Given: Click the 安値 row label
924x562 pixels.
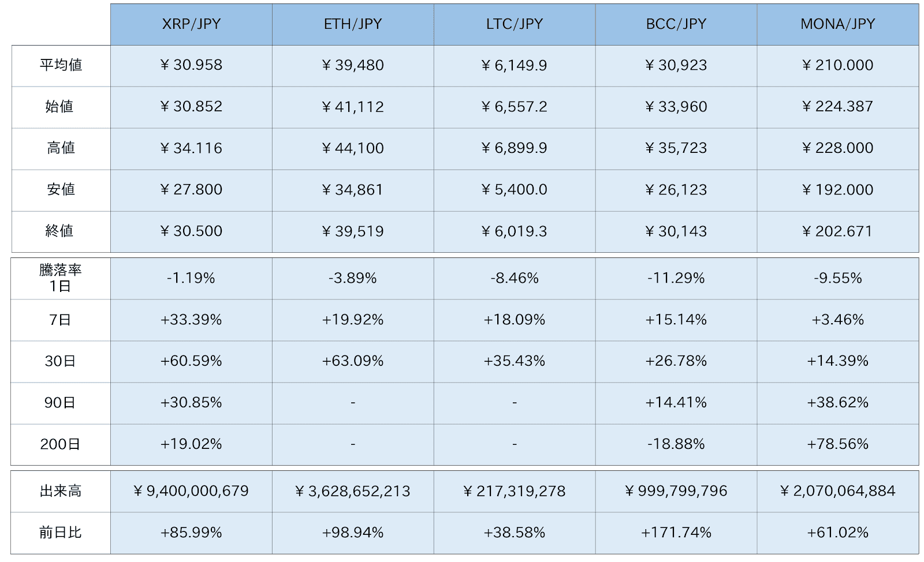Looking at the screenshot, I should click(x=61, y=190).
